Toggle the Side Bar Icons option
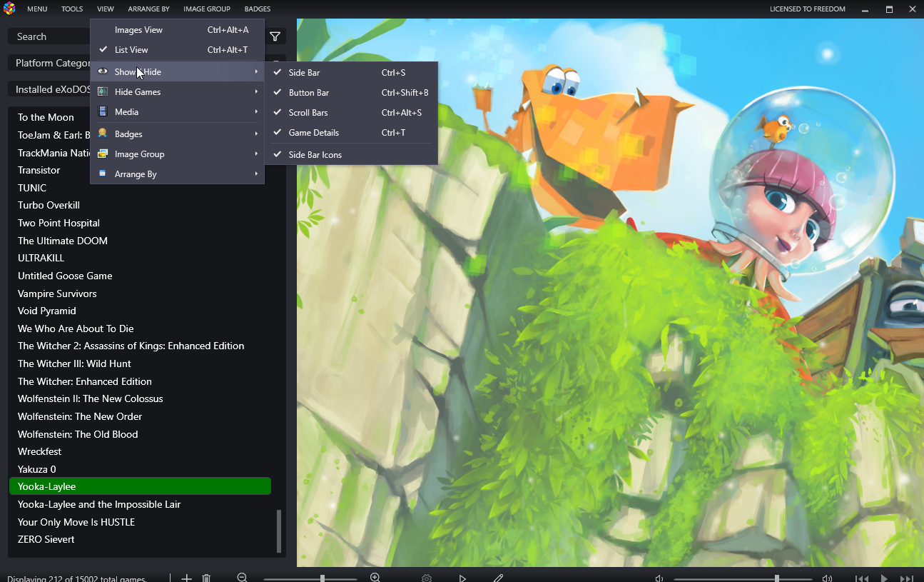Viewport: 924px width, 582px height. (x=351, y=154)
